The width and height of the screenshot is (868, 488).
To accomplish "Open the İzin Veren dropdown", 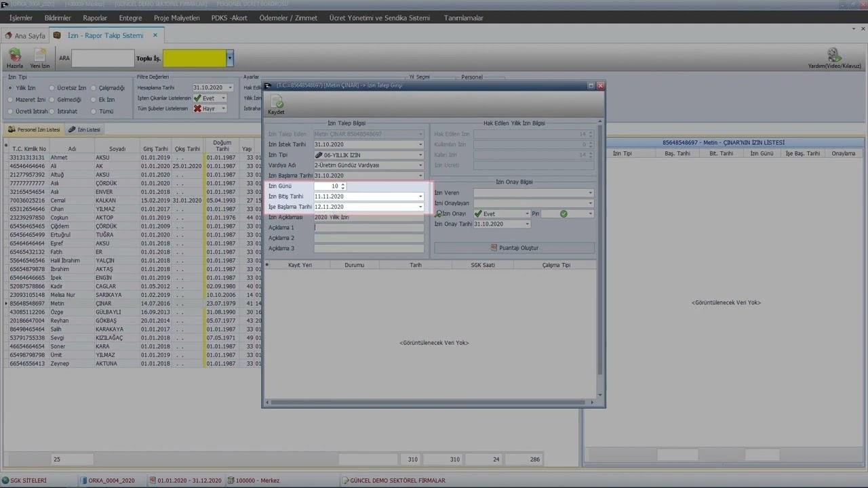I will click(x=591, y=193).
